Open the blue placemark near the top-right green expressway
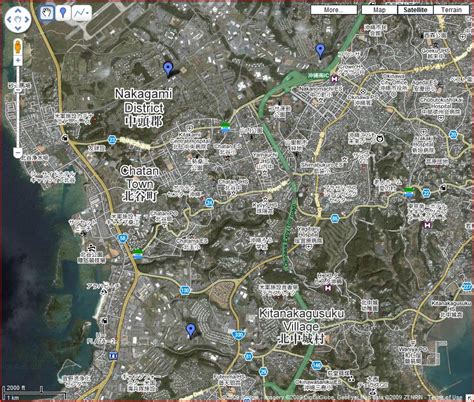This screenshot has height=402, width=474. [320, 51]
